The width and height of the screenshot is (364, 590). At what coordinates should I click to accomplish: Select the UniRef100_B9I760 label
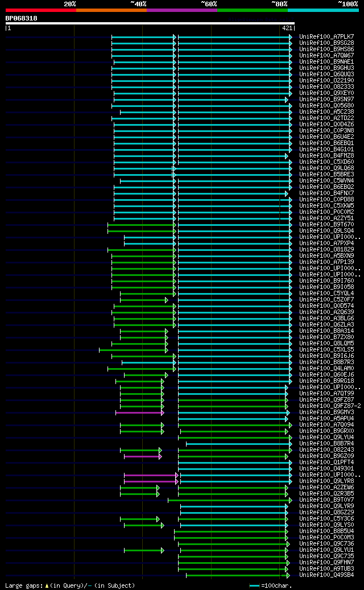click(326, 280)
